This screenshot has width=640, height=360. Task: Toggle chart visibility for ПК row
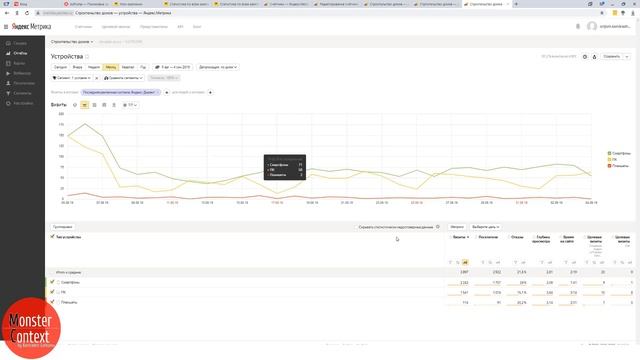[52, 292]
